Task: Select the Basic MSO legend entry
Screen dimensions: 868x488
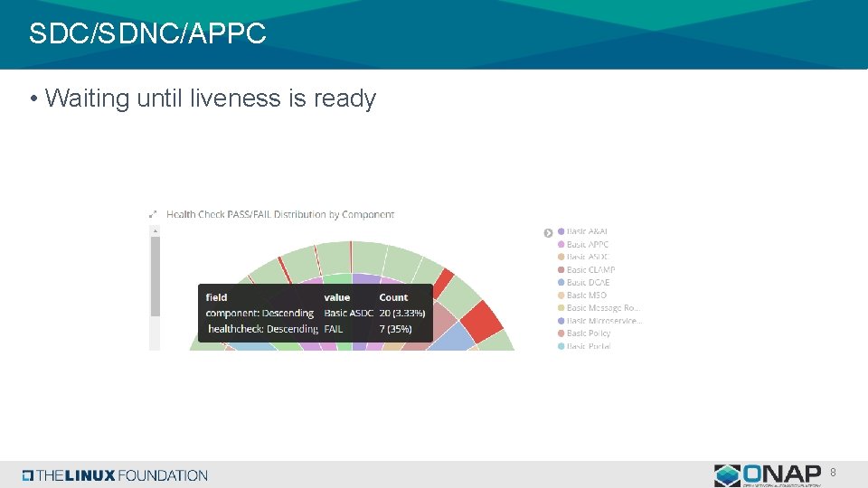Action: click(x=581, y=295)
